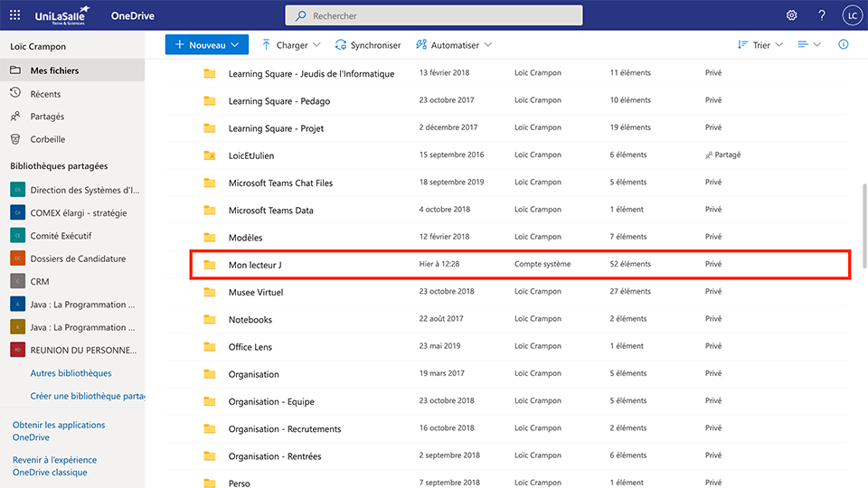
Task: Open the Nouveau dropdown menu
Action: pyautogui.click(x=206, y=45)
